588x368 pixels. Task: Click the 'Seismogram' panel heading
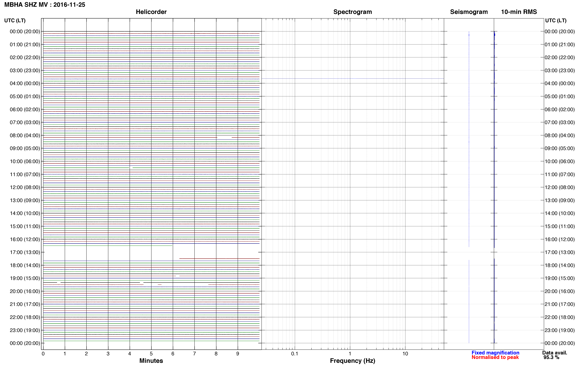pos(469,12)
